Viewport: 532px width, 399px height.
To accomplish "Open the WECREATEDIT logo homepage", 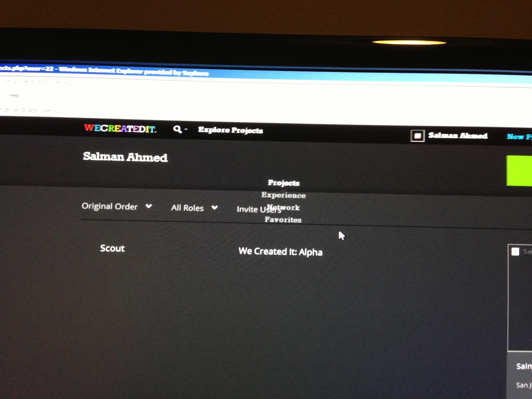I will click(x=120, y=129).
